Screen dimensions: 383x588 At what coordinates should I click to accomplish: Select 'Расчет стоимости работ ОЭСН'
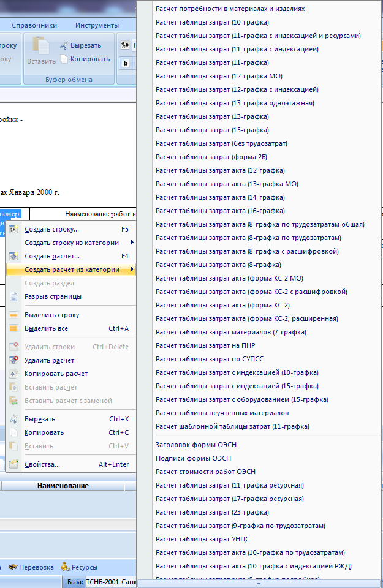(x=205, y=472)
